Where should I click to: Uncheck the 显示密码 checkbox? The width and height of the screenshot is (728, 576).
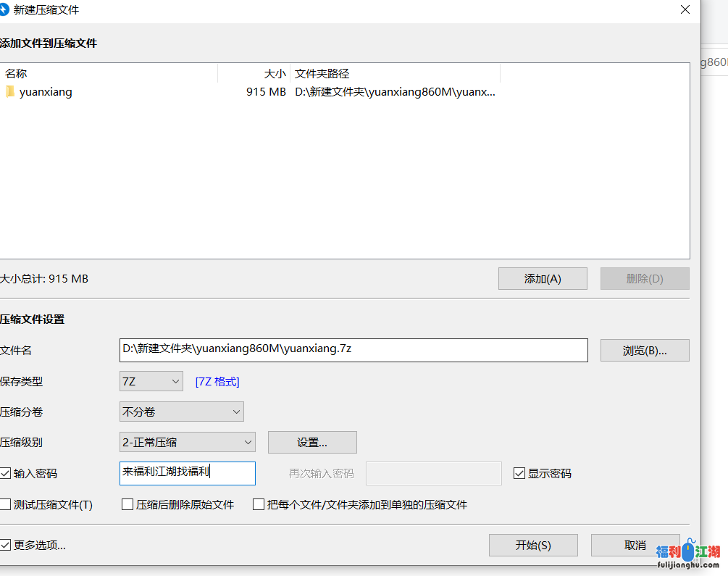[519, 474]
